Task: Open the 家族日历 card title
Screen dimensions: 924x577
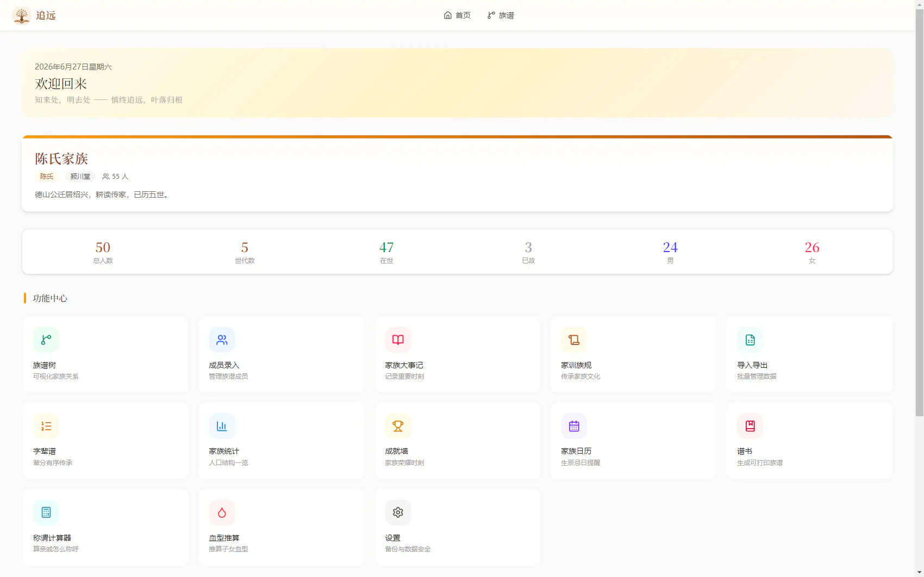Action: tap(576, 451)
